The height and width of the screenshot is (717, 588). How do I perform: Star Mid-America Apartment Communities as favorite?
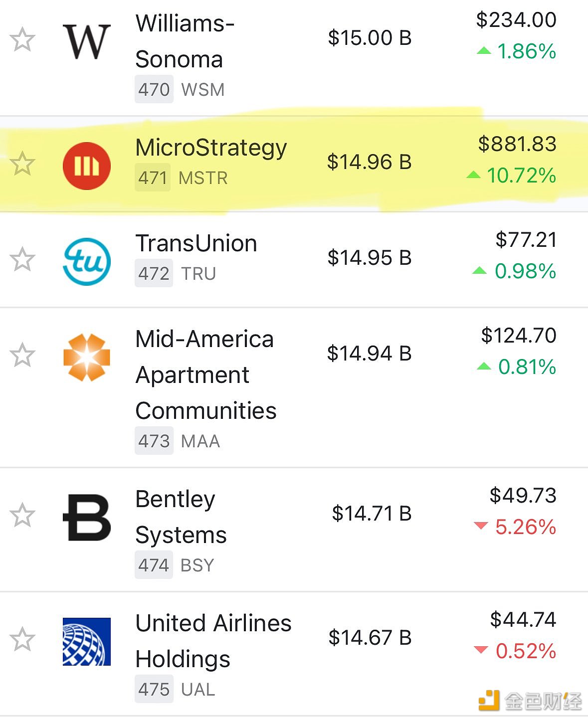click(22, 355)
